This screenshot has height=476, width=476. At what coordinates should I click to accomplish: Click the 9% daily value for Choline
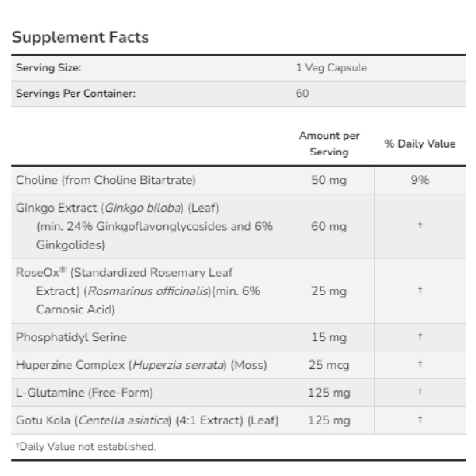tap(420, 180)
